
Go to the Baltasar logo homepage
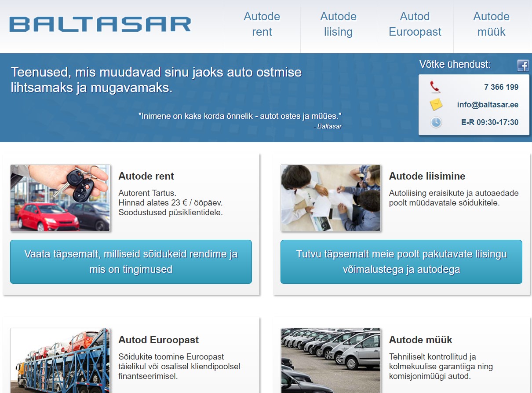[100, 25]
